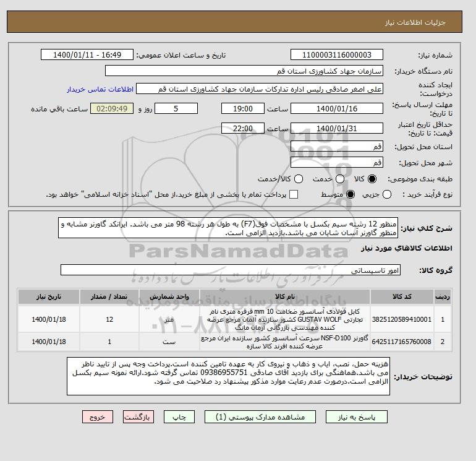The height and width of the screenshot is (461, 476).
Task: Click the NSF-D100 governor item name
Action: tap(285, 342)
